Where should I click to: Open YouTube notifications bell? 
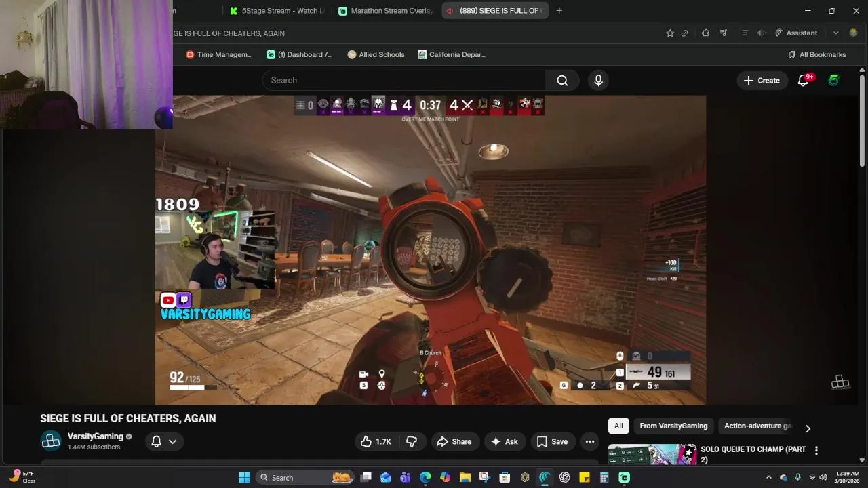coord(803,80)
